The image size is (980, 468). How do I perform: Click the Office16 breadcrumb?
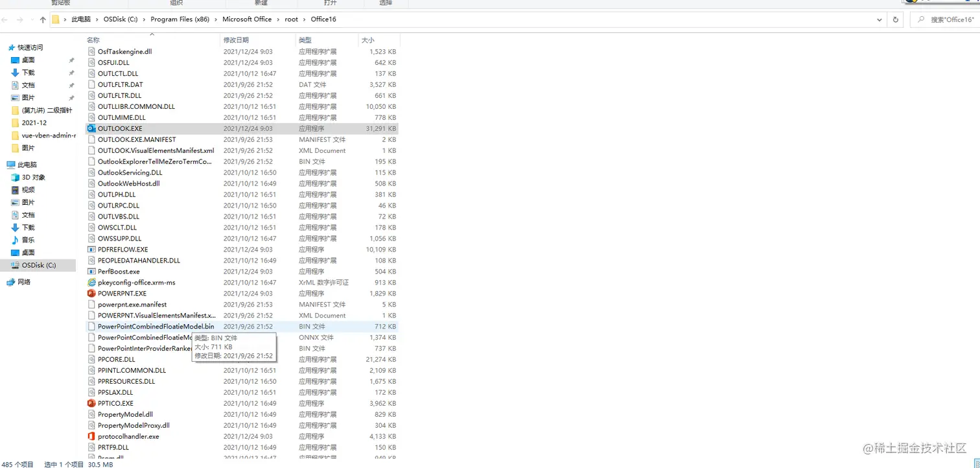coord(323,19)
